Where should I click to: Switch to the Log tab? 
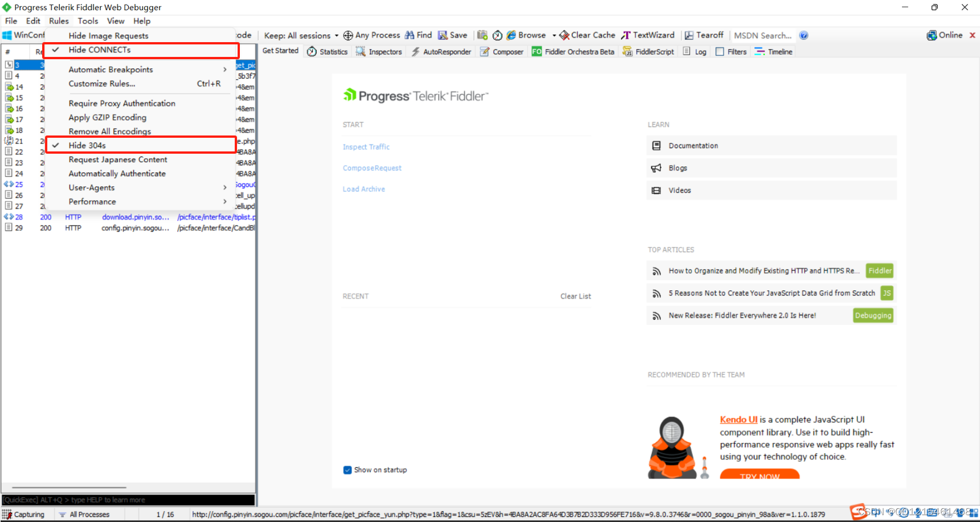click(x=695, y=52)
